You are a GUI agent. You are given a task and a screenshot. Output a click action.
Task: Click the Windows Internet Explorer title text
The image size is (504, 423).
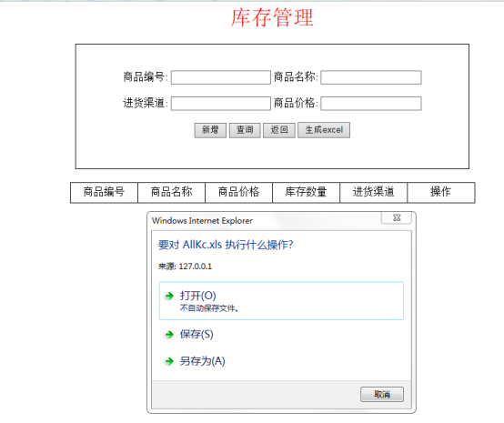[x=202, y=220]
